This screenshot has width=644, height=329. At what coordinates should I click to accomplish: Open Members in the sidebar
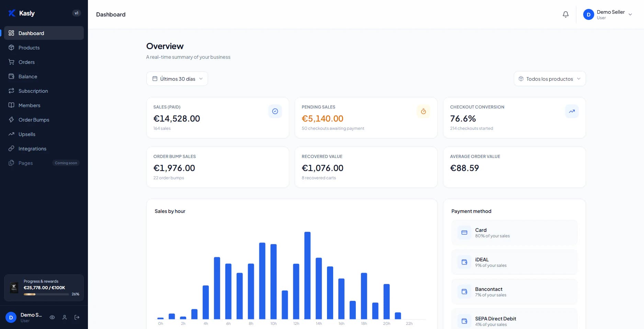44,105
